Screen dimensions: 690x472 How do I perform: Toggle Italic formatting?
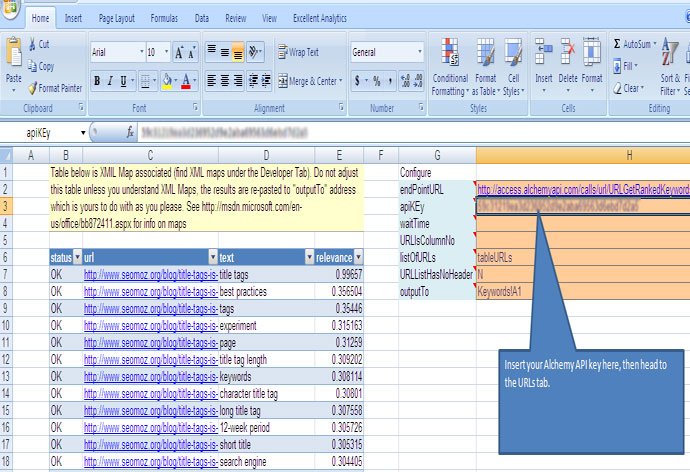point(110,81)
